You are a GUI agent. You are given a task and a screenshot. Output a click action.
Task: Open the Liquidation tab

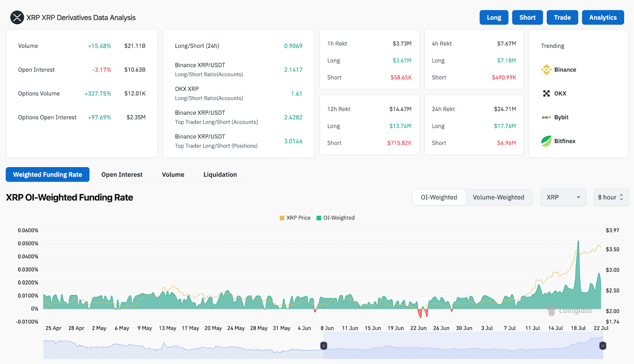pyautogui.click(x=220, y=175)
